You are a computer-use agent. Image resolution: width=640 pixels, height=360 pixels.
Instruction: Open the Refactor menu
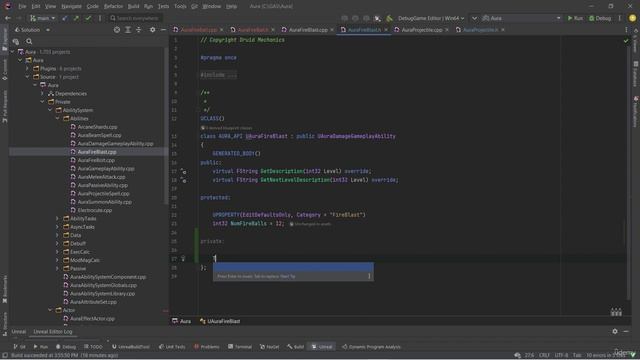(113, 7)
